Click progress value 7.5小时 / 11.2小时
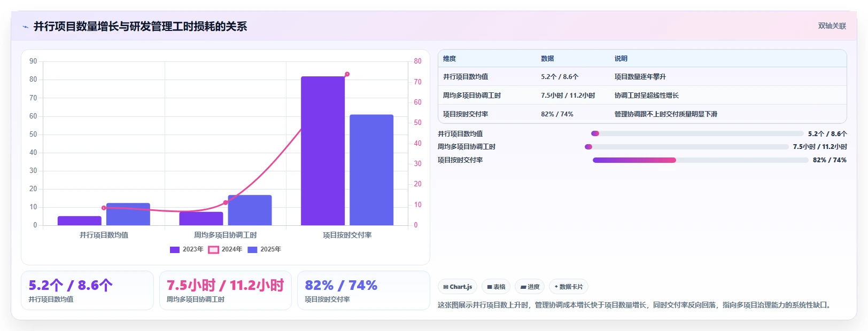 [x=820, y=147]
